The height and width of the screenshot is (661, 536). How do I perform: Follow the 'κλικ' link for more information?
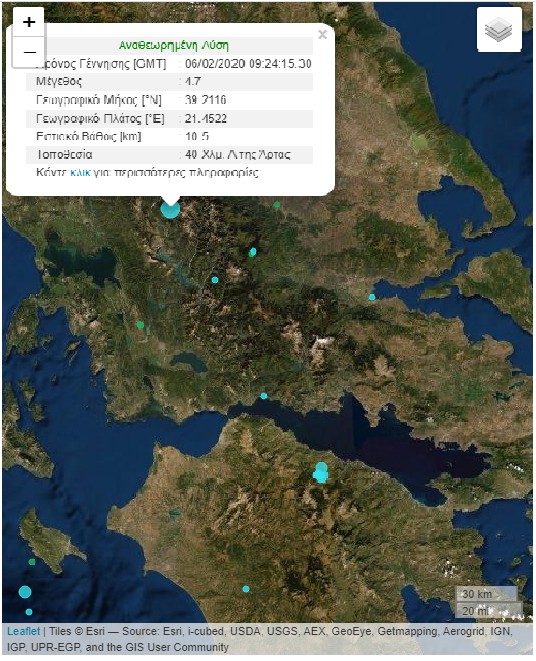pyautogui.click(x=80, y=172)
